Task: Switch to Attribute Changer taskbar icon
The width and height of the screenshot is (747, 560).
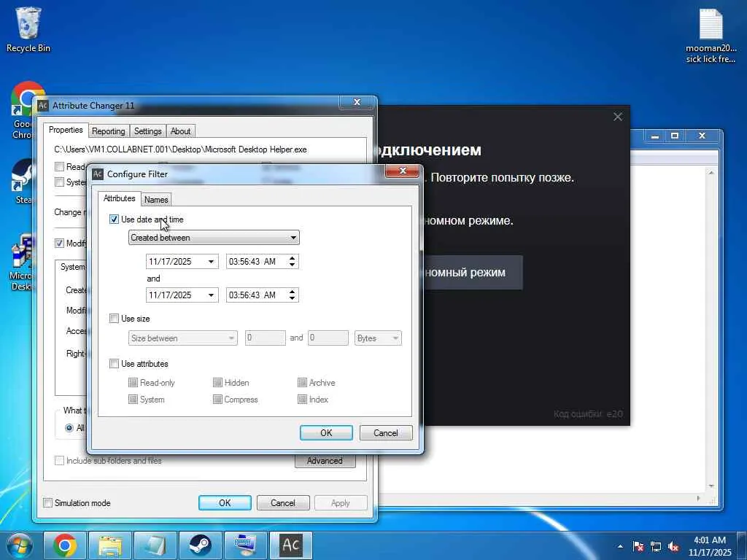Action: 290,545
